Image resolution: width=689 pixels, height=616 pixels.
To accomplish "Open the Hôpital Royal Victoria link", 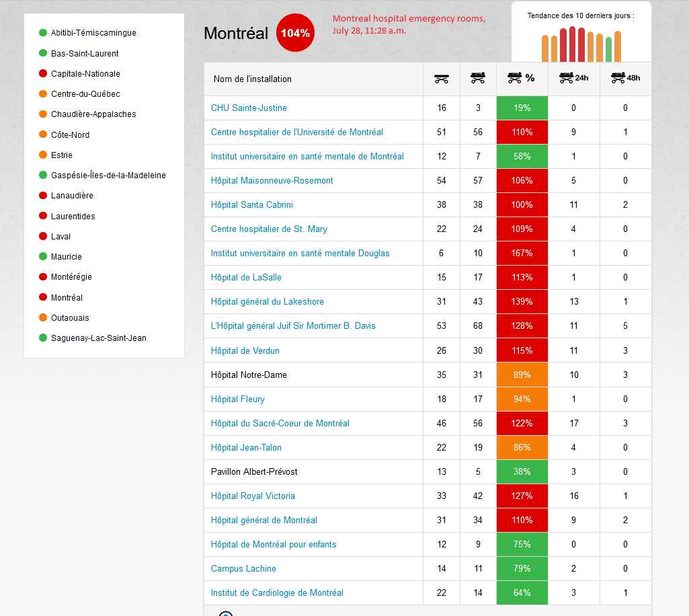I will tap(253, 496).
